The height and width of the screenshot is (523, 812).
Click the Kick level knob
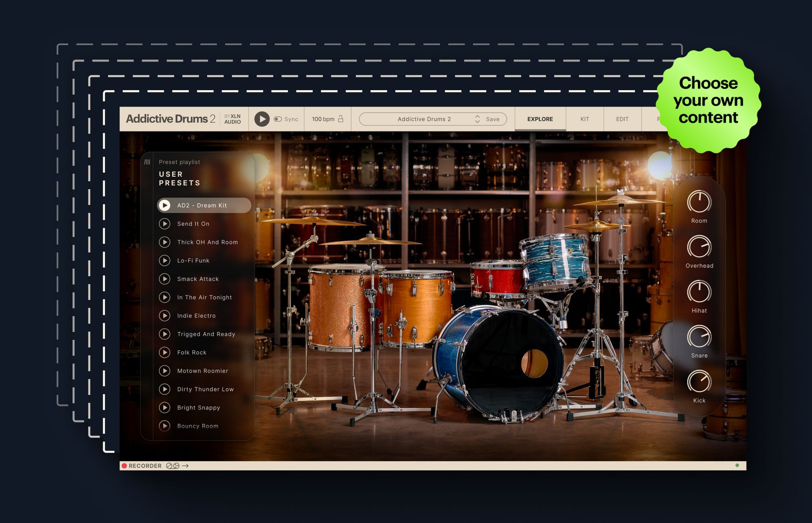[x=699, y=381]
